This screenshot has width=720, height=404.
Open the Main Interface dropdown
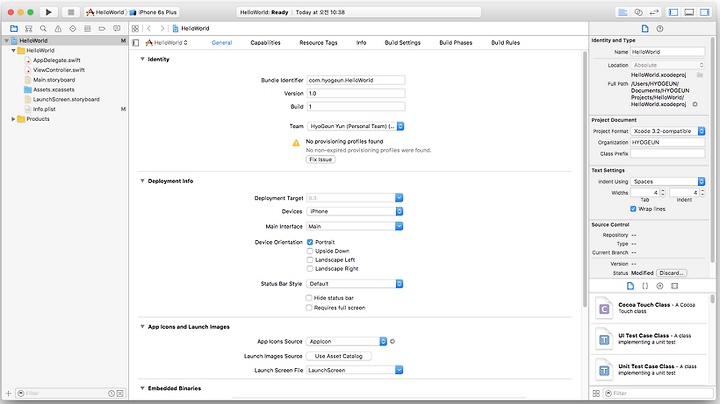tap(354, 226)
